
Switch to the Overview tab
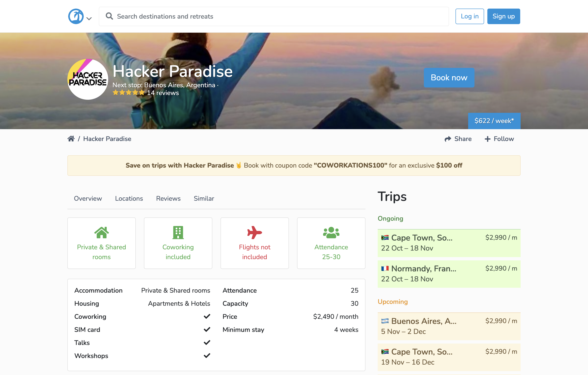point(88,198)
